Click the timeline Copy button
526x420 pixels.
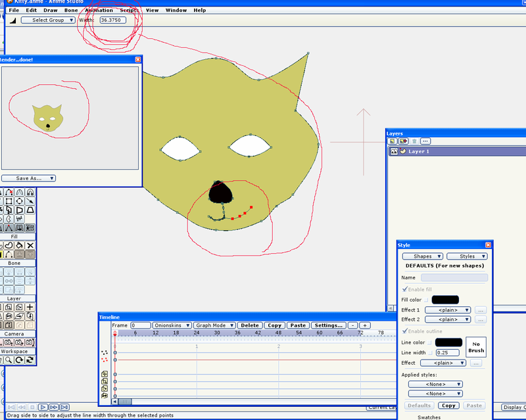pos(274,325)
